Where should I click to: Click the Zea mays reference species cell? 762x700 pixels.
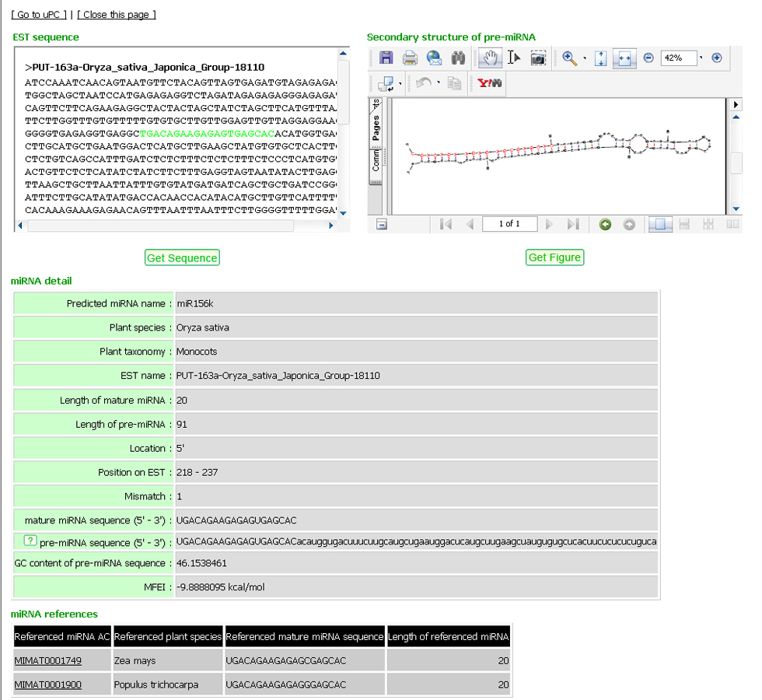(168, 660)
